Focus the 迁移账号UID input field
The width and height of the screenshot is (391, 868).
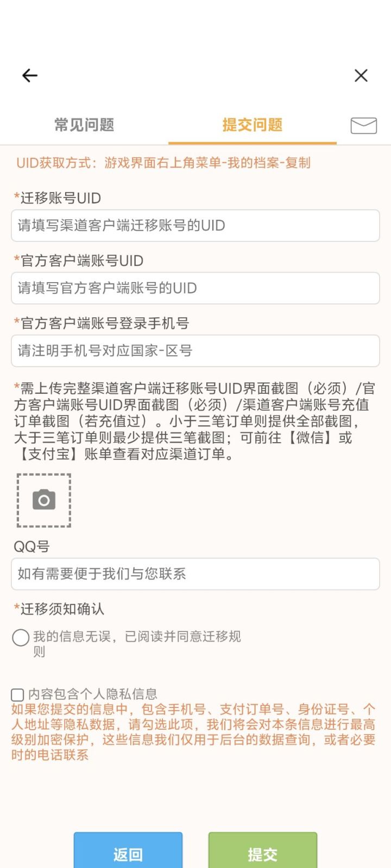click(x=195, y=226)
